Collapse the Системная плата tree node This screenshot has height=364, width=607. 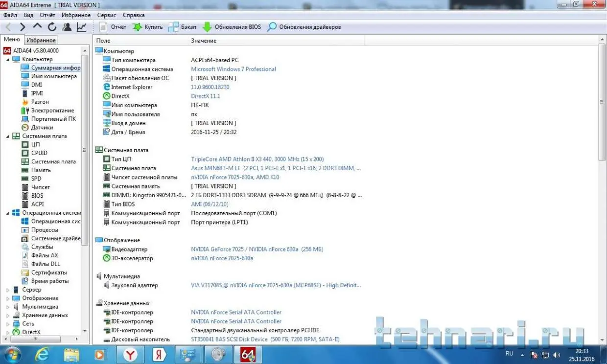[7, 136]
